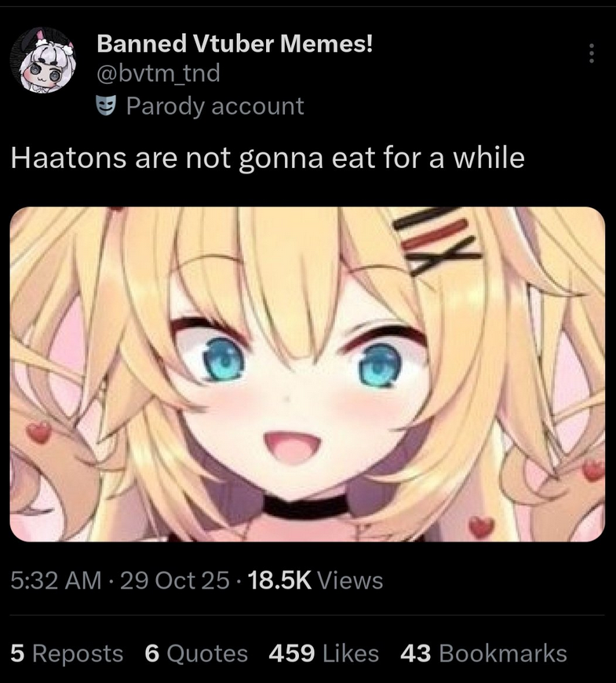Viewport: 616px width, 683px height.
Task: Click the striped hairclip in the image
Action: point(436,239)
